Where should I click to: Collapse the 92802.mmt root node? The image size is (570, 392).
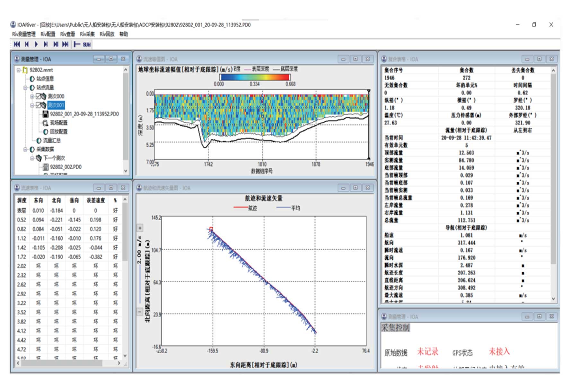click(x=19, y=70)
